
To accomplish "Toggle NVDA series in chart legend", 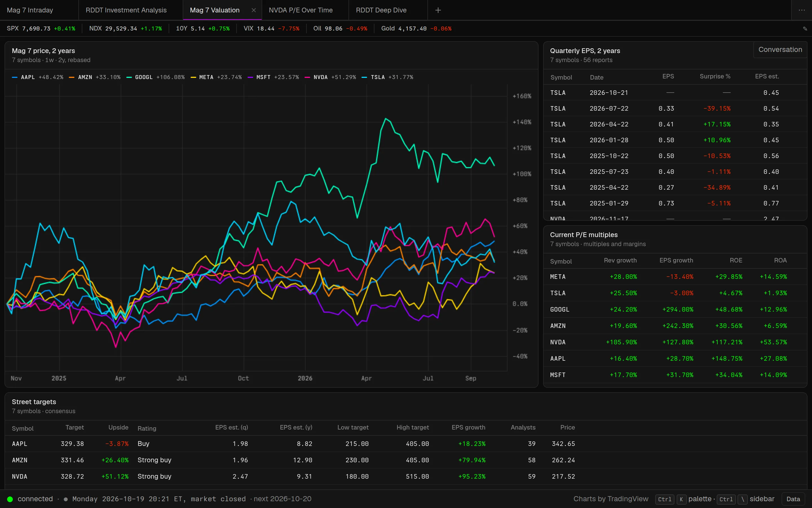I will coord(330,77).
